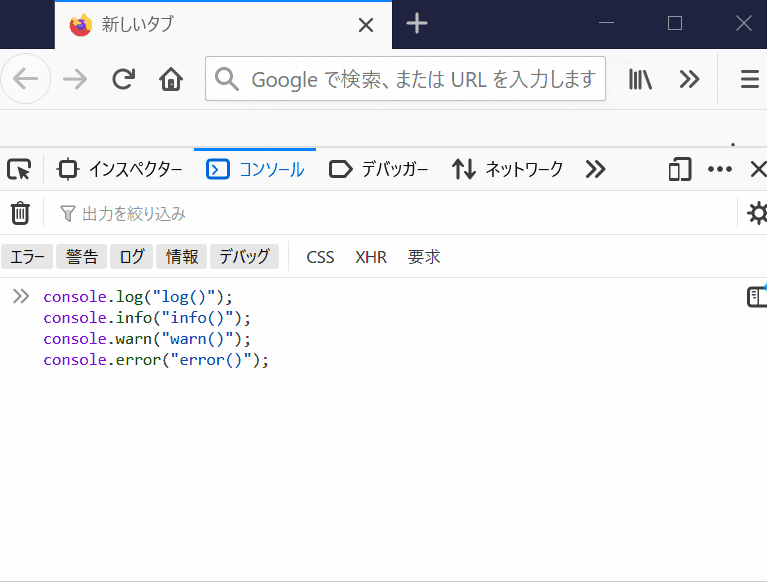The width and height of the screenshot is (767, 582).
Task: Click the console.error("error()") code line
Action: pos(156,360)
